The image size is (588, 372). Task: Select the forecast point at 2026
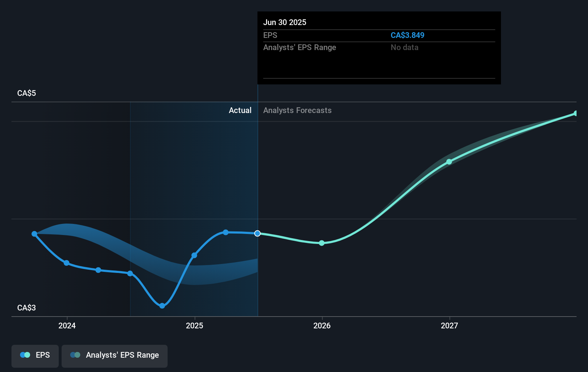(322, 243)
